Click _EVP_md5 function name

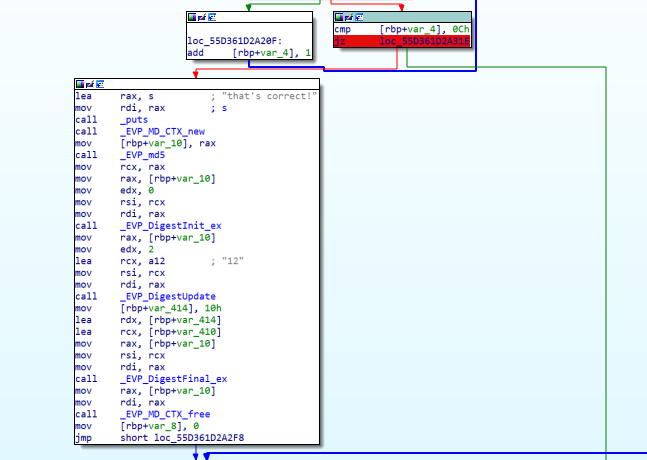142,155
